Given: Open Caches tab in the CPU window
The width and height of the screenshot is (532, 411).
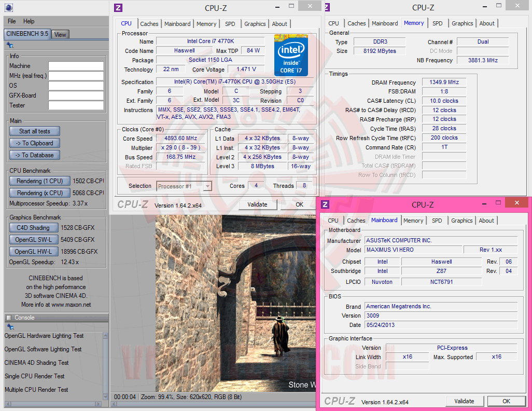Looking at the screenshot, I should tap(149, 24).
